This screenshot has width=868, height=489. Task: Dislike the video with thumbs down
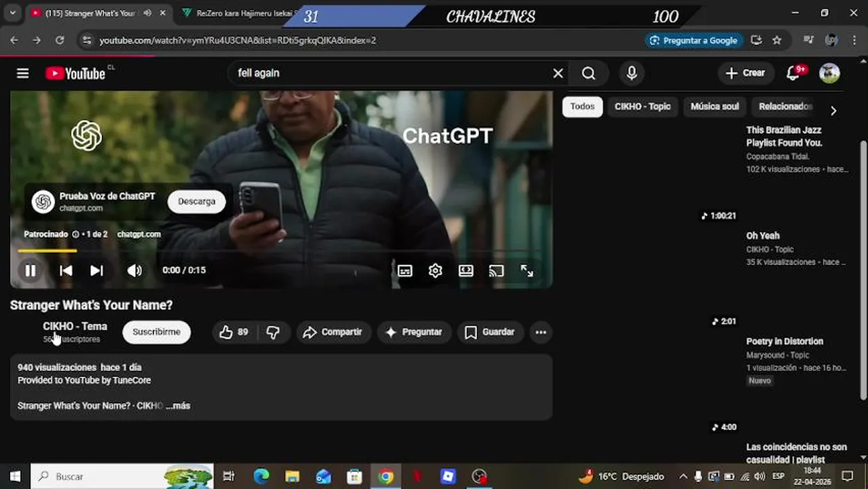(273, 332)
